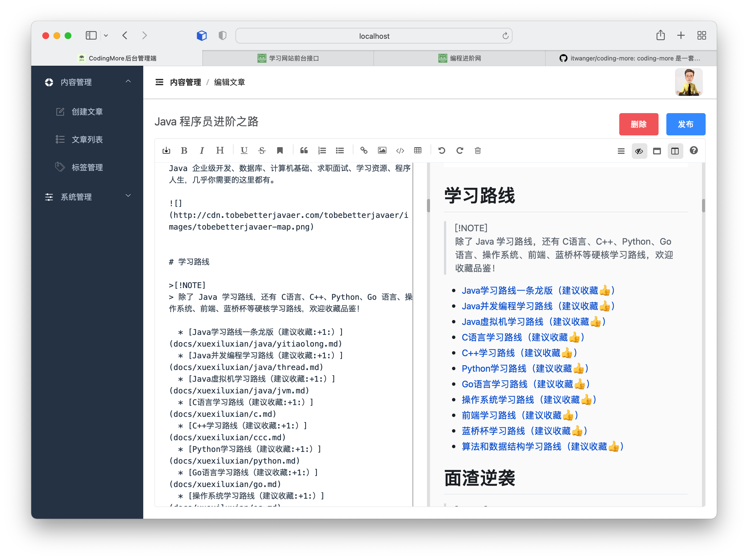Toggle split double-column edit mode
This screenshot has width=748, height=560.
pyautogui.click(x=675, y=151)
